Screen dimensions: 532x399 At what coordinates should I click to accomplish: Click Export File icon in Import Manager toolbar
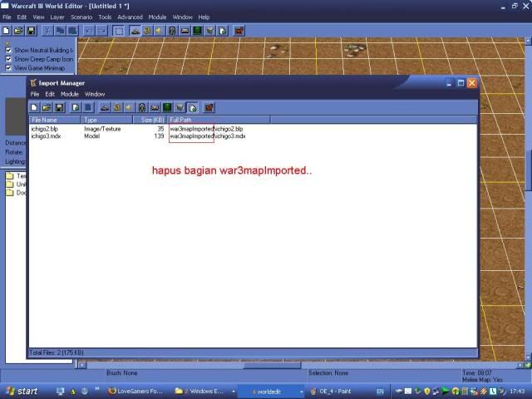[88, 107]
